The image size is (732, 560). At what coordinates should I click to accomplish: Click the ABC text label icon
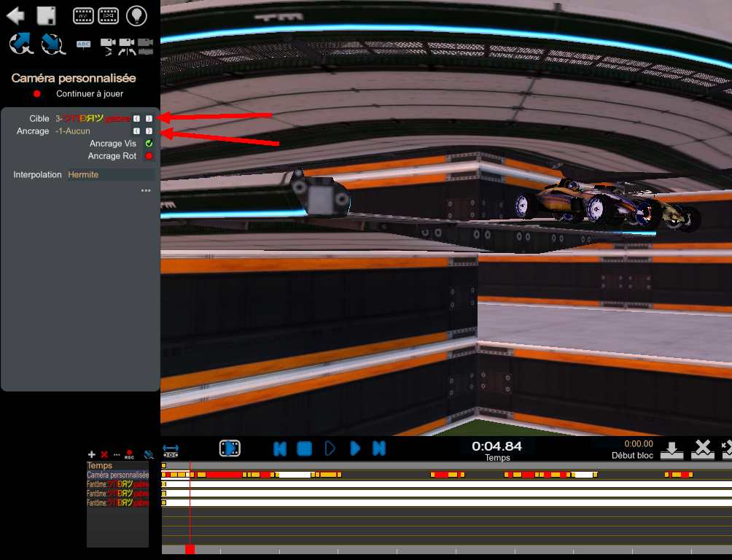(84, 44)
